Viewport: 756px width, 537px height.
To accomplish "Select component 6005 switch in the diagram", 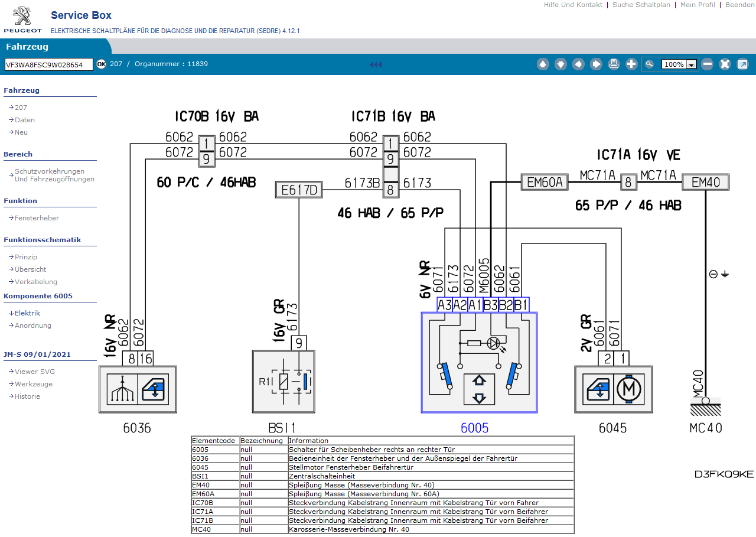I will point(479,362).
